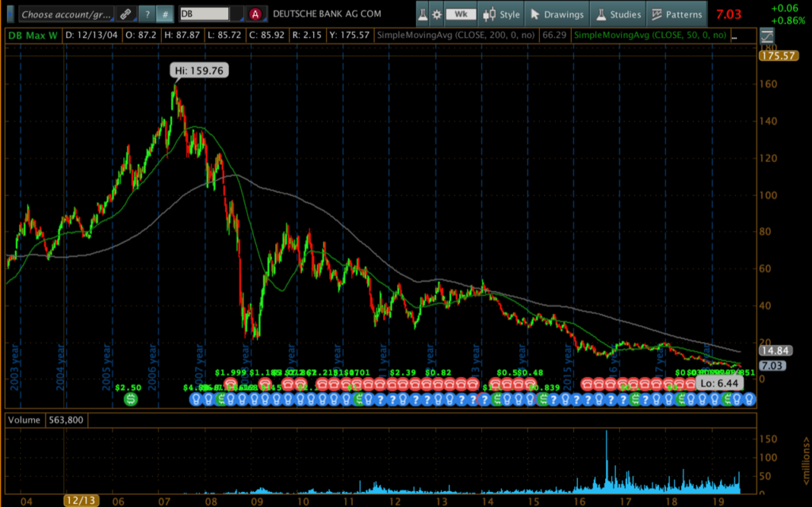Image resolution: width=812 pixels, height=507 pixels.
Task: Open chart settings gear icon
Action: click(437, 14)
